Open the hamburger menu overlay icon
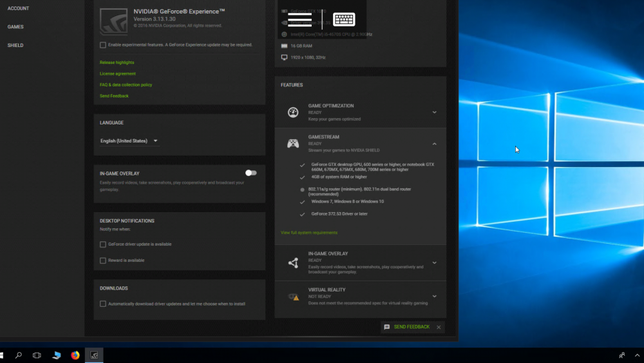The image size is (644, 363). [x=300, y=19]
